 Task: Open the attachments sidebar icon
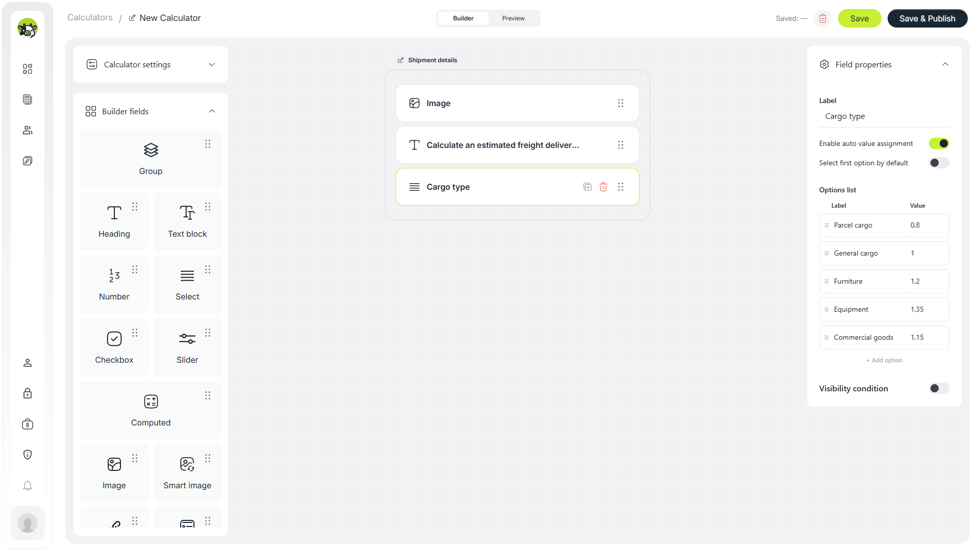tap(28, 161)
